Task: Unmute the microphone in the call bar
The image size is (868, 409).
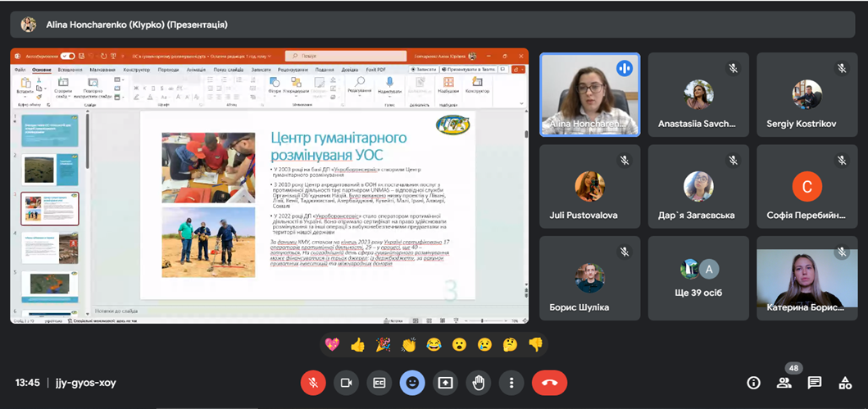Action: click(x=312, y=382)
